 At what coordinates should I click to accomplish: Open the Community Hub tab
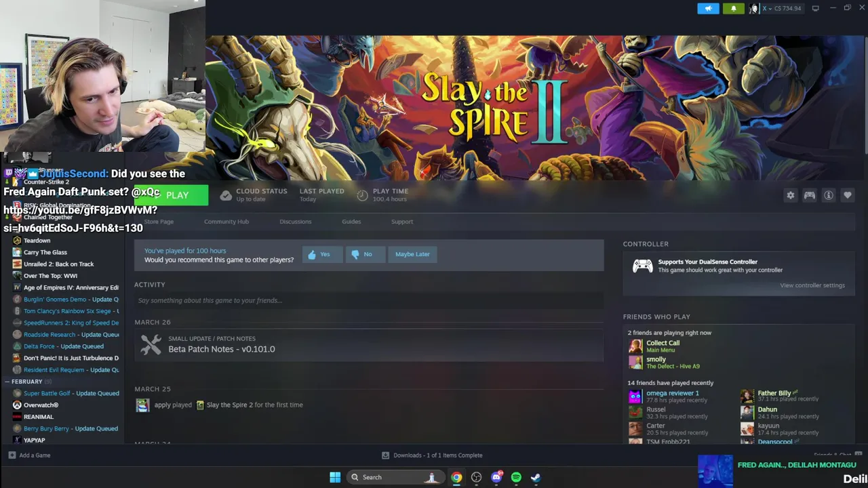pos(226,222)
